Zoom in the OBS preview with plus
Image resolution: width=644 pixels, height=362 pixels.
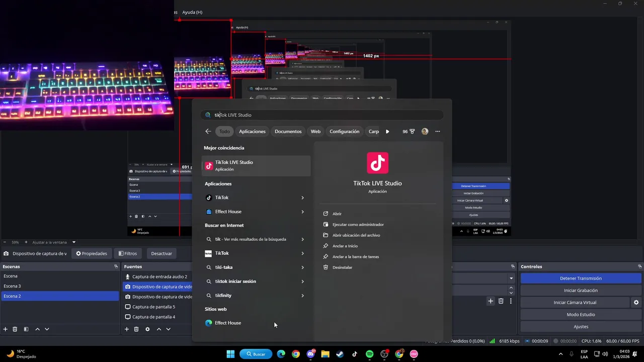[27, 242]
